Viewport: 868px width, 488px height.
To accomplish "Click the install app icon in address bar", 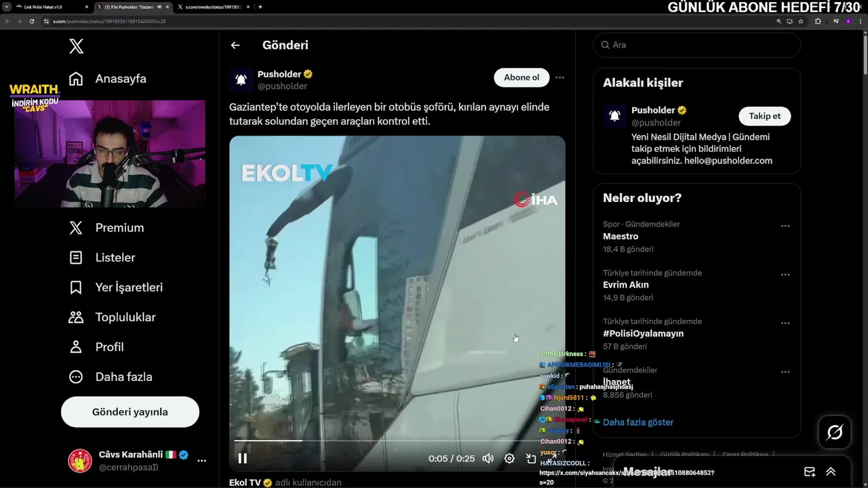I will (x=790, y=21).
